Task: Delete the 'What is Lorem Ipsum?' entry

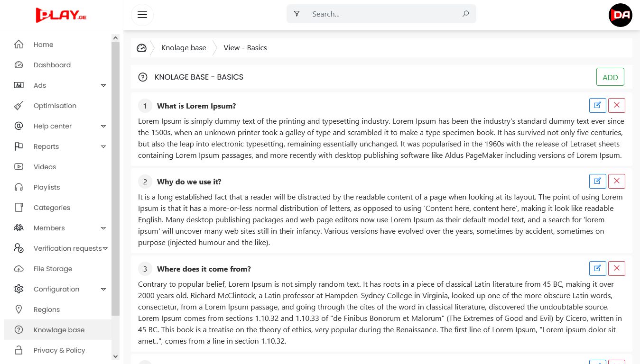Action: tap(616, 105)
